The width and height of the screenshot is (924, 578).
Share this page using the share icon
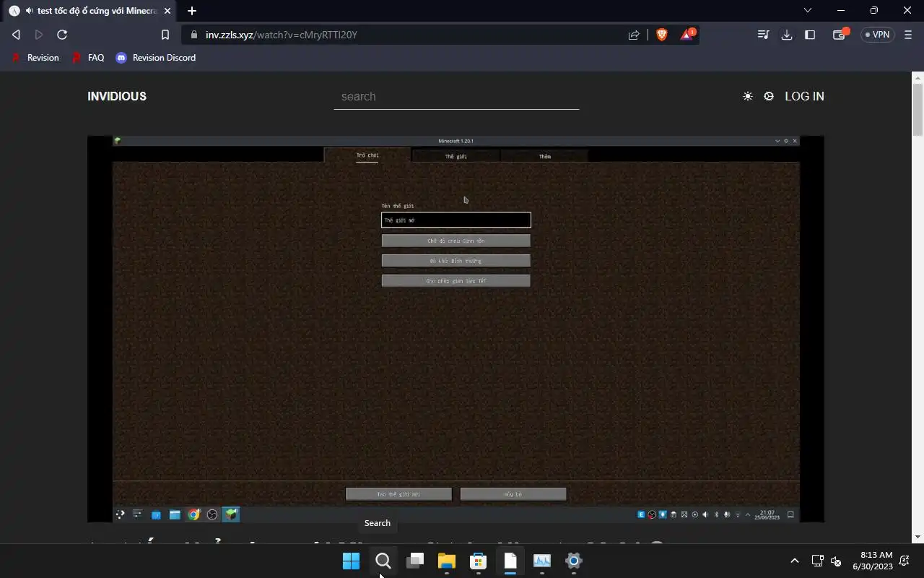click(x=634, y=35)
